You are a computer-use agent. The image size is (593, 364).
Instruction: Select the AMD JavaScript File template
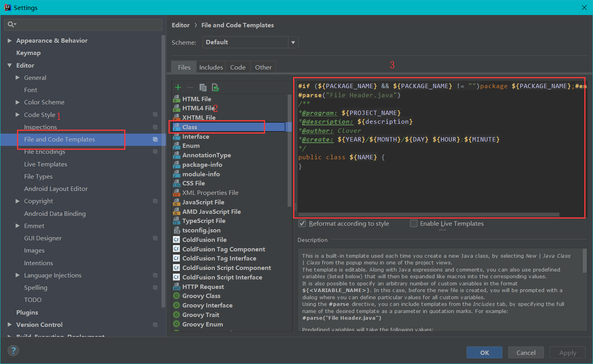tap(211, 212)
